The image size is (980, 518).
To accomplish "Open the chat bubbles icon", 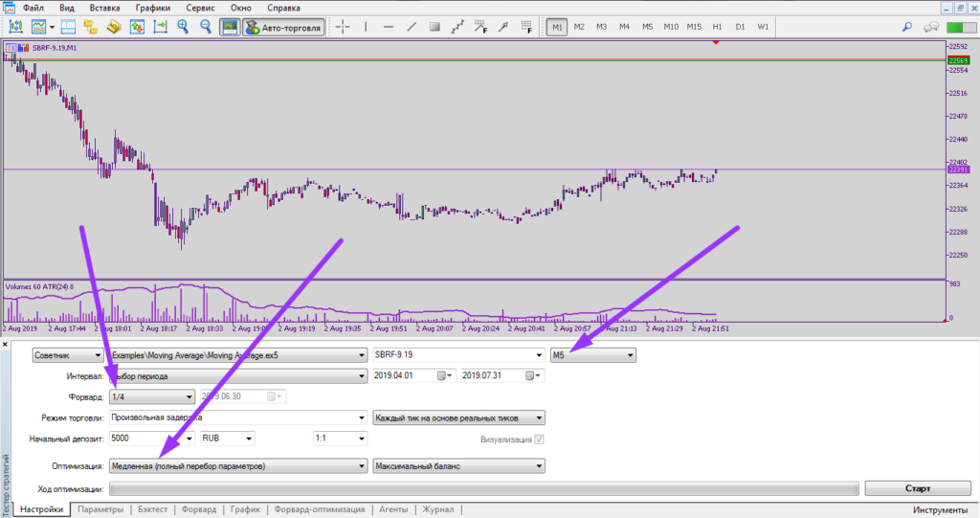I will point(931,27).
